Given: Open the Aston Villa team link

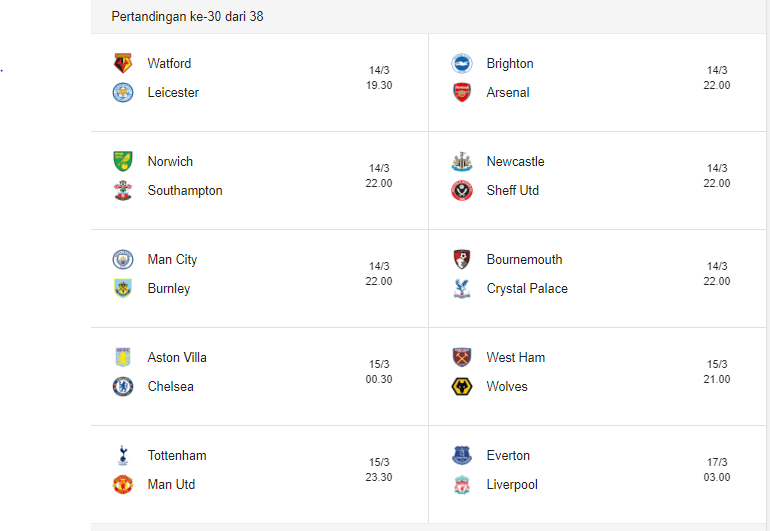Looking at the screenshot, I should (177, 358).
